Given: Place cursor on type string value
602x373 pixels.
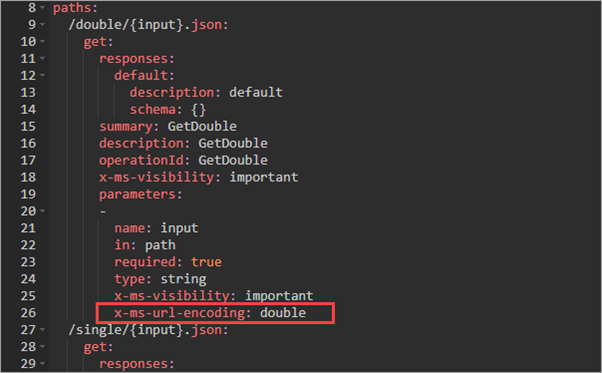Looking at the screenshot, I should [183, 279].
